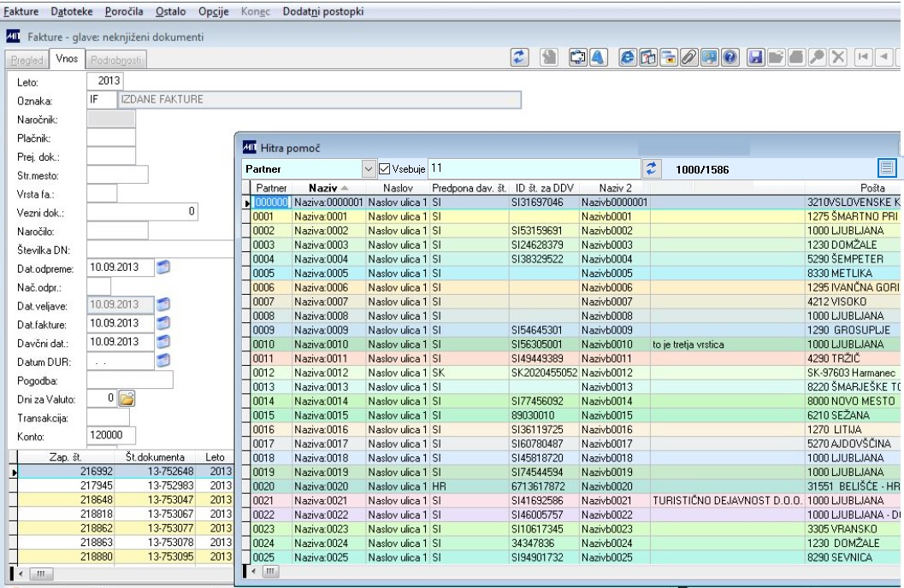Viewport: 904px width, 588px height.
Task: Click the Pošta column header
Action: coord(871,187)
